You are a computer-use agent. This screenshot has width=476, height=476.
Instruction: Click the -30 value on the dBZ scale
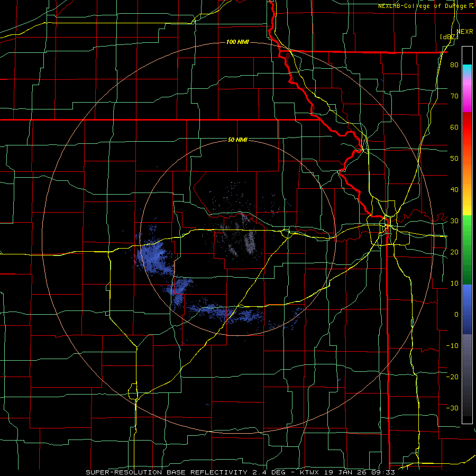click(452, 408)
